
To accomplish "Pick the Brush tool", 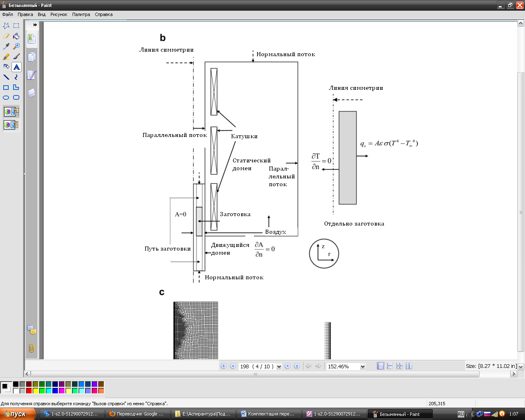I will pos(16,57).
